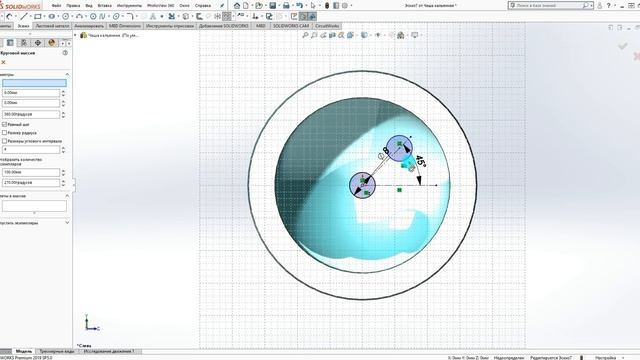Switch to the MBD Dimensions tab
Viewport: 640px width, 360px height.
125,26
